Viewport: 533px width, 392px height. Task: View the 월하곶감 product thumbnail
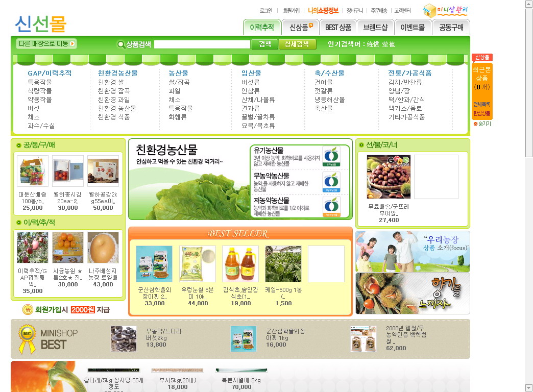point(103,171)
